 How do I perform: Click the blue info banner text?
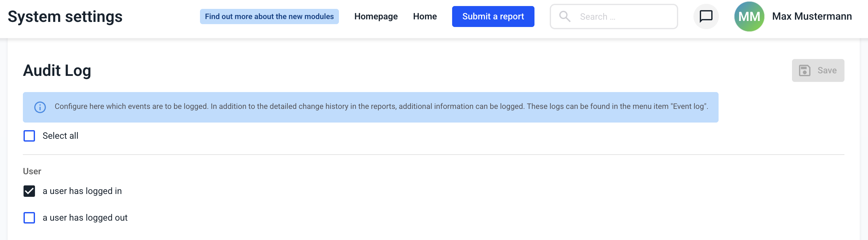(381, 107)
